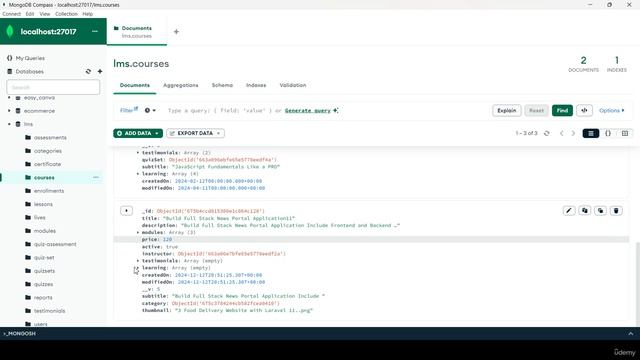640x360 pixels.
Task: Open the View menu
Action: click(44, 14)
